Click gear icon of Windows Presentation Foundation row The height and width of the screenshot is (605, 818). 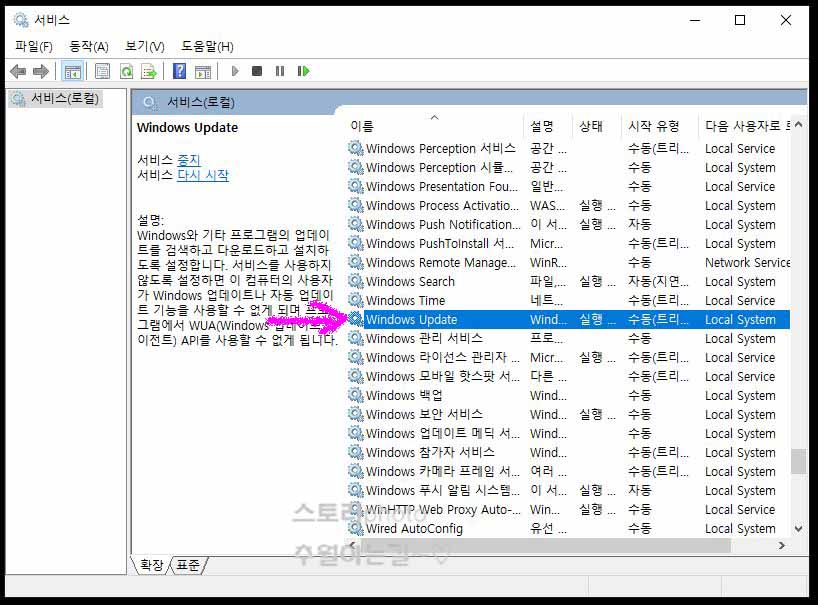pyautogui.click(x=356, y=186)
